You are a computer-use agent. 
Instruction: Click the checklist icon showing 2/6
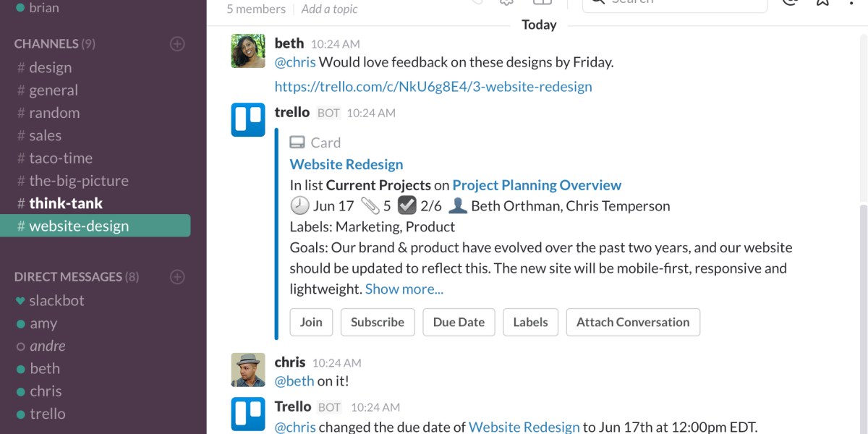407,206
